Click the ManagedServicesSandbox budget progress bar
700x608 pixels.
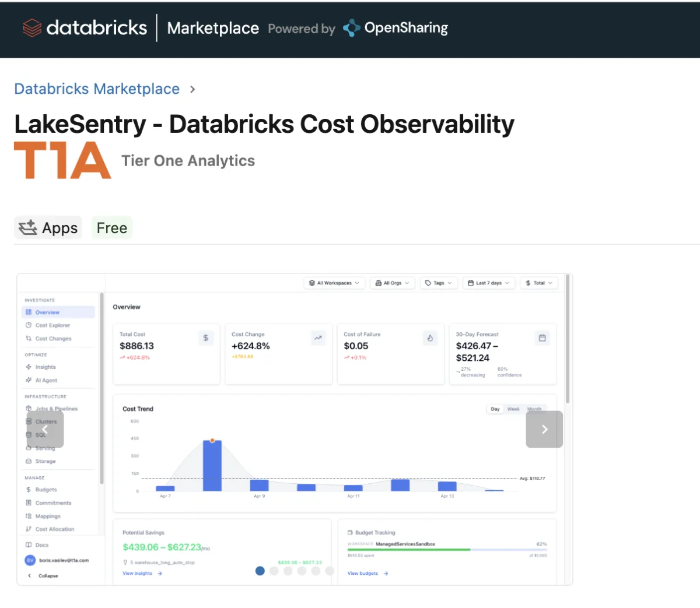[447, 550]
